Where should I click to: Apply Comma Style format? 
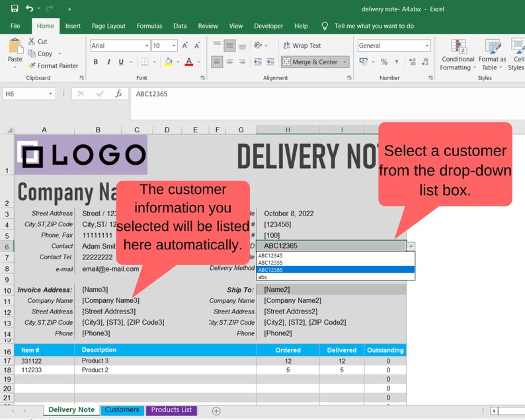397,62
